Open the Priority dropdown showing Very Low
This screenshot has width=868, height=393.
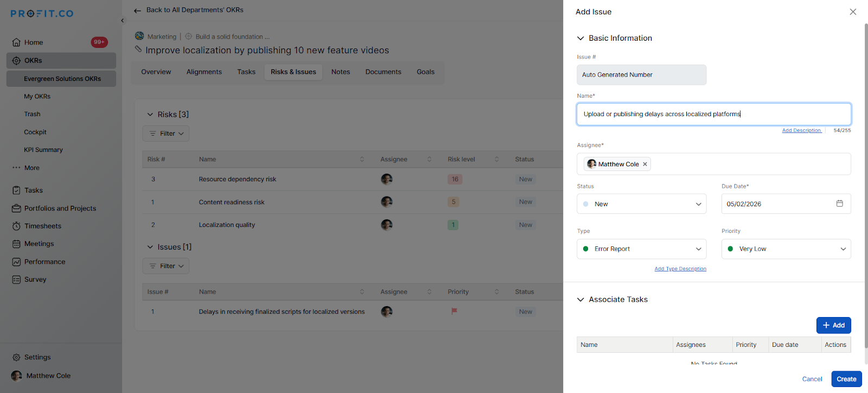tap(786, 249)
